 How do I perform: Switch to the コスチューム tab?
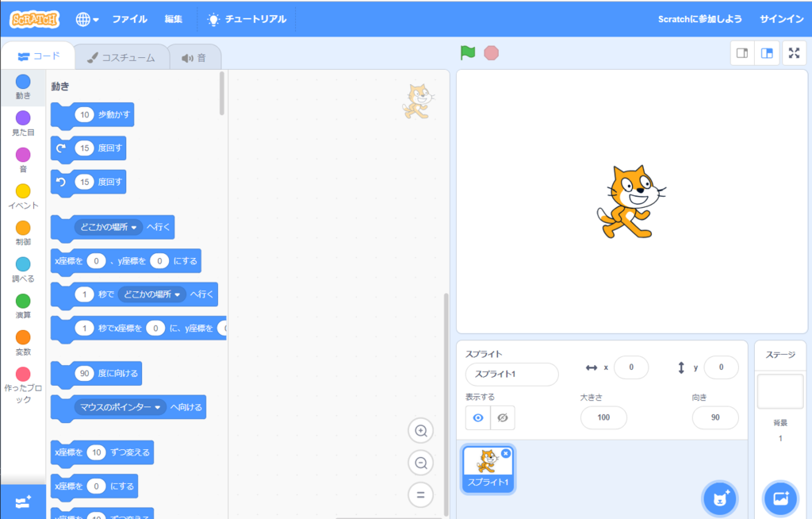coord(121,58)
